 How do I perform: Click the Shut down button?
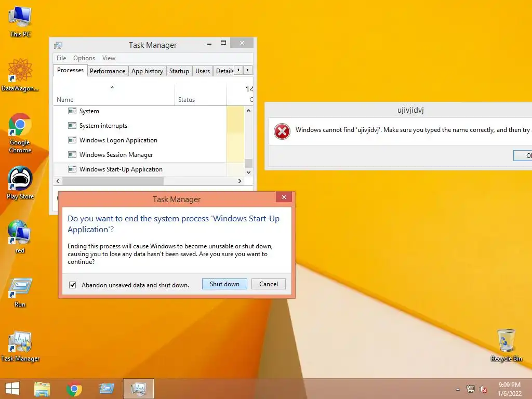pos(224,284)
